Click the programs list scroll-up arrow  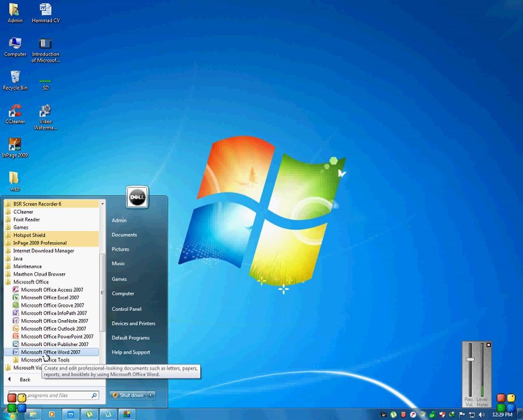102,204
